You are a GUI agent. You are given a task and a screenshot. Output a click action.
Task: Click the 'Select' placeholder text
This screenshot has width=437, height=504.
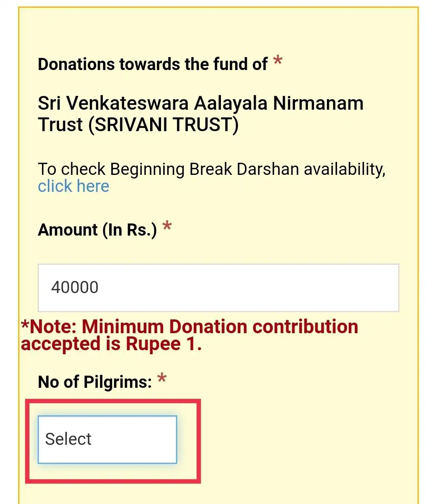coord(68,439)
